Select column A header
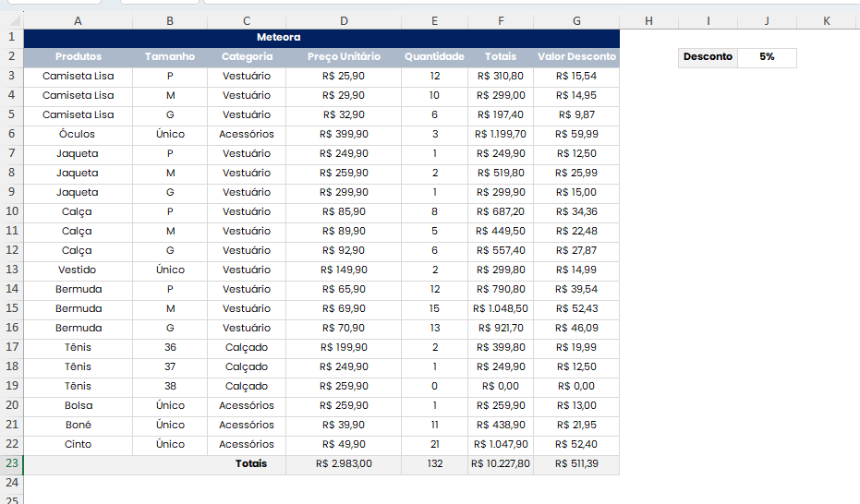Screen dimensions: 860x504 point(78,21)
